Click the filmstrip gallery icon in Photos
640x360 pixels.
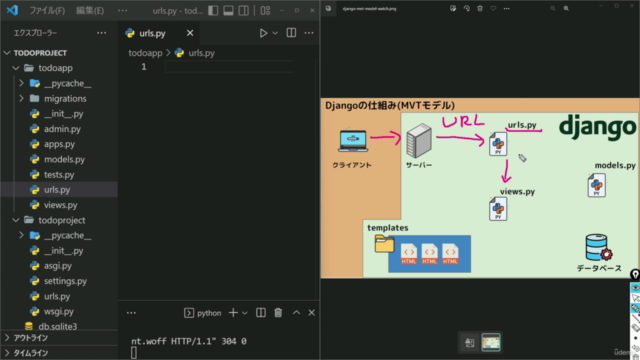pyautogui.click(x=470, y=343)
